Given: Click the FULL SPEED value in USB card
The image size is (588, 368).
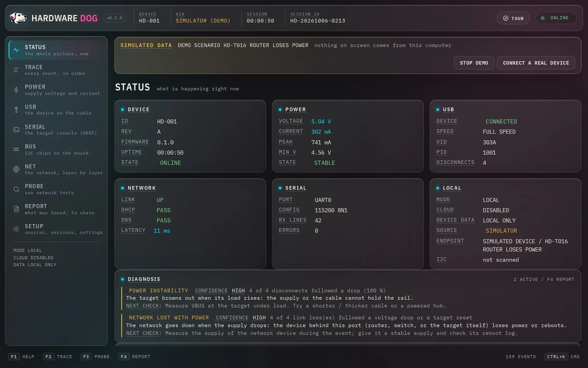Looking at the screenshot, I should point(499,132).
